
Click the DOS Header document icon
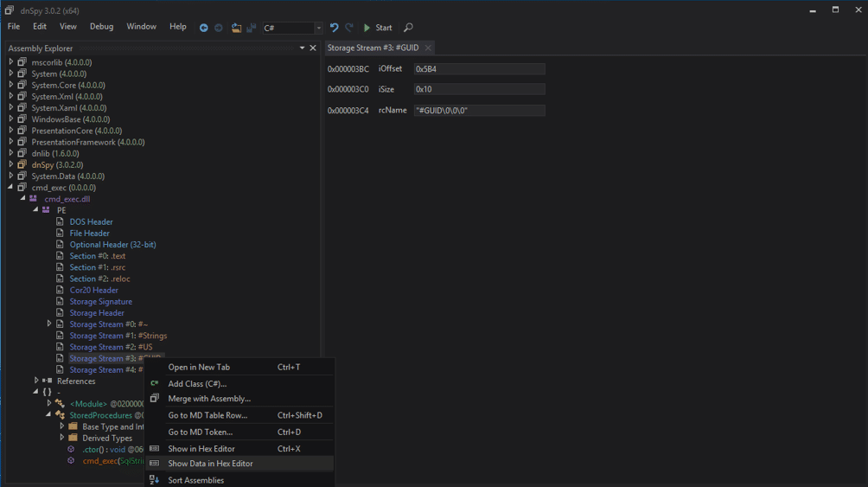(60, 221)
